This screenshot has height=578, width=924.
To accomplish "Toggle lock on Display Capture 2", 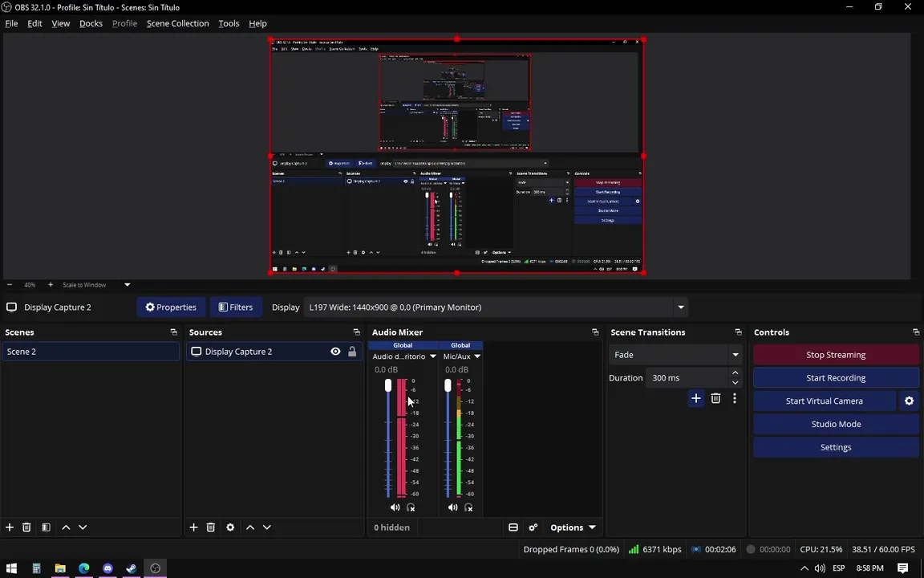I will pos(352,352).
